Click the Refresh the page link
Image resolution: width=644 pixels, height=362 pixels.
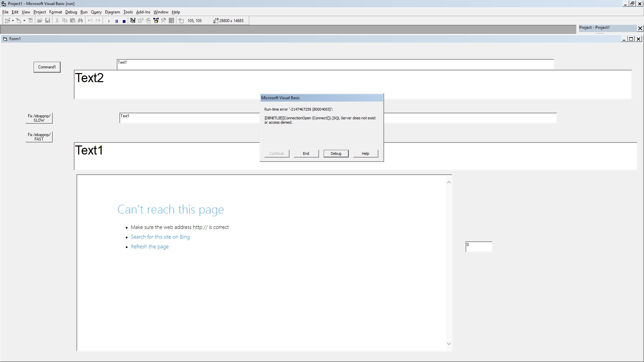[x=150, y=247]
